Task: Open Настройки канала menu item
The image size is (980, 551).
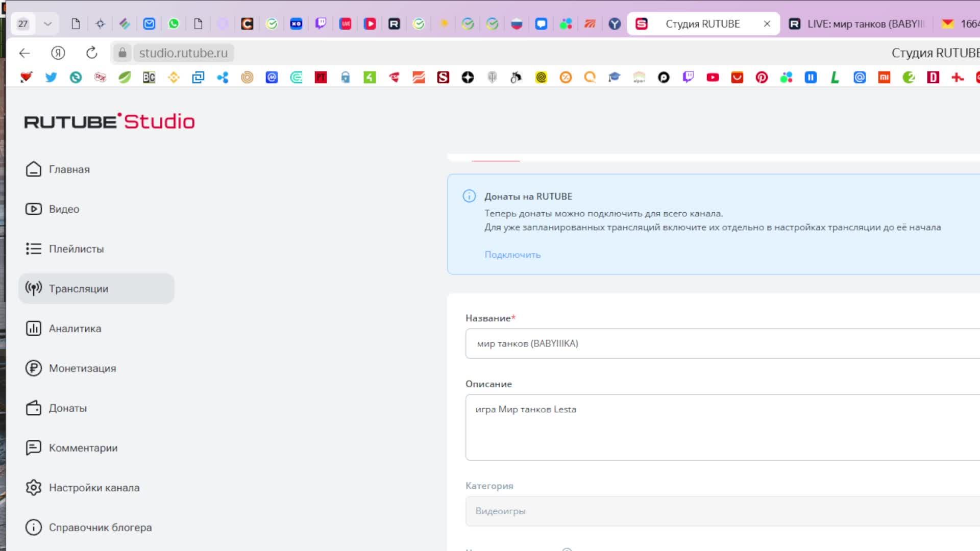Action: pos(94,488)
